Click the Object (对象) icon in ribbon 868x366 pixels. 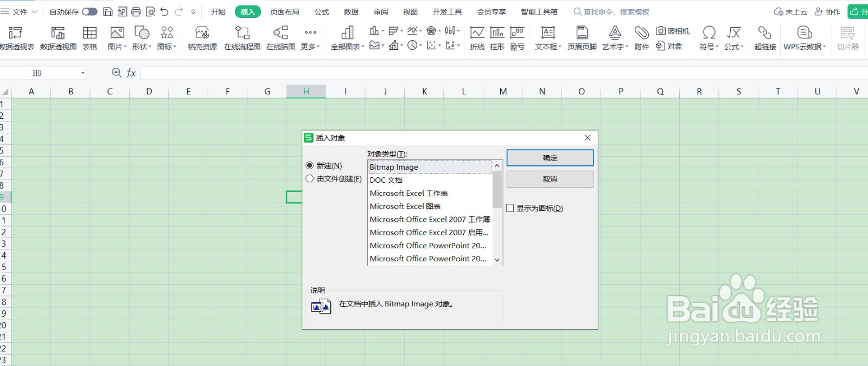click(669, 46)
